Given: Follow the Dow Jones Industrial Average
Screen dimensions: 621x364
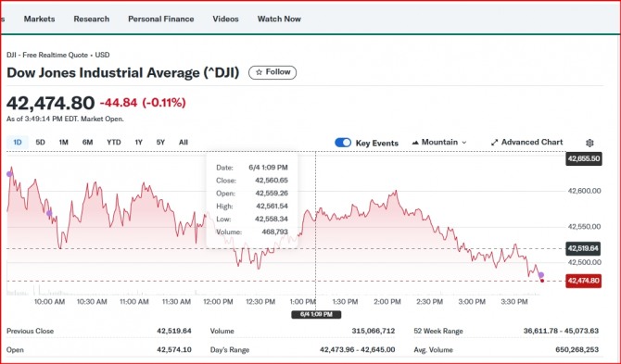Looking at the screenshot, I should click(x=272, y=72).
